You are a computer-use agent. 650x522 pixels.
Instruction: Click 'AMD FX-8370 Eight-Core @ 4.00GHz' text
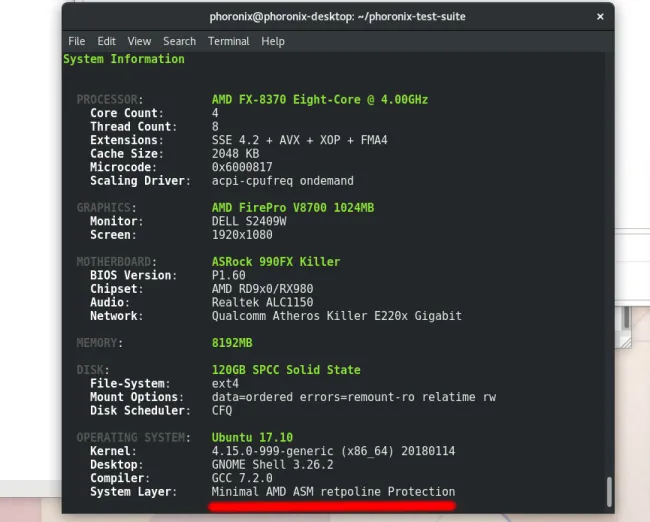click(x=320, y=100)
